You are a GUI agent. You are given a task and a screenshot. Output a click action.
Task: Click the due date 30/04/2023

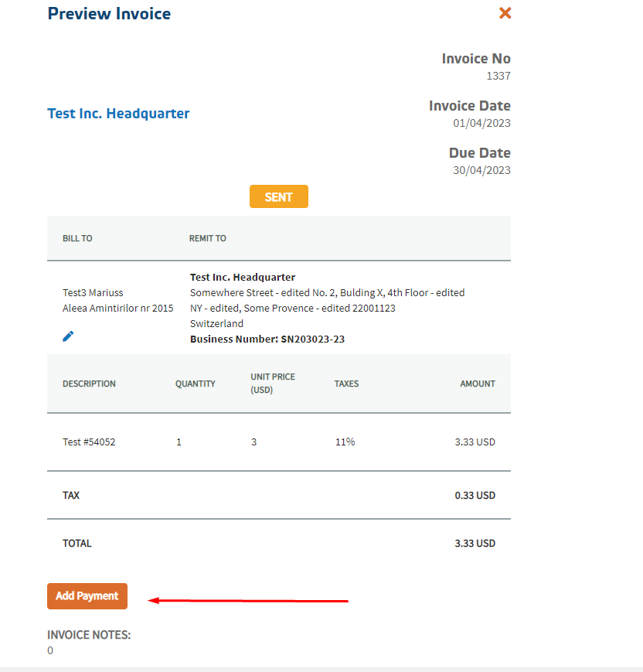481,170
